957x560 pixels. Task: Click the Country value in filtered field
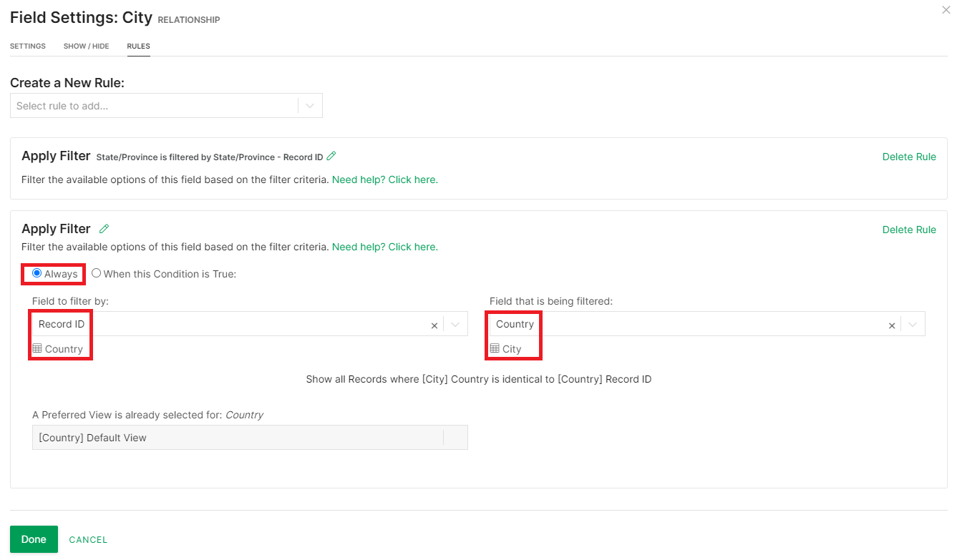coord(515,324)
